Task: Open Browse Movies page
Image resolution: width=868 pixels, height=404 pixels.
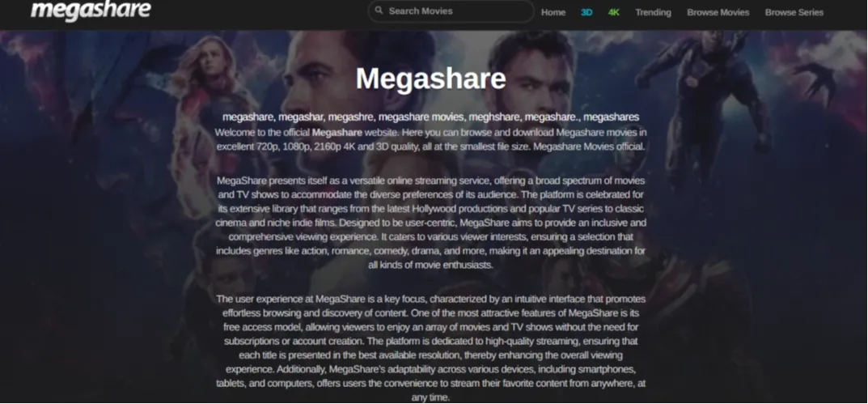Action: pyautogui.click(x=718, y=12)
